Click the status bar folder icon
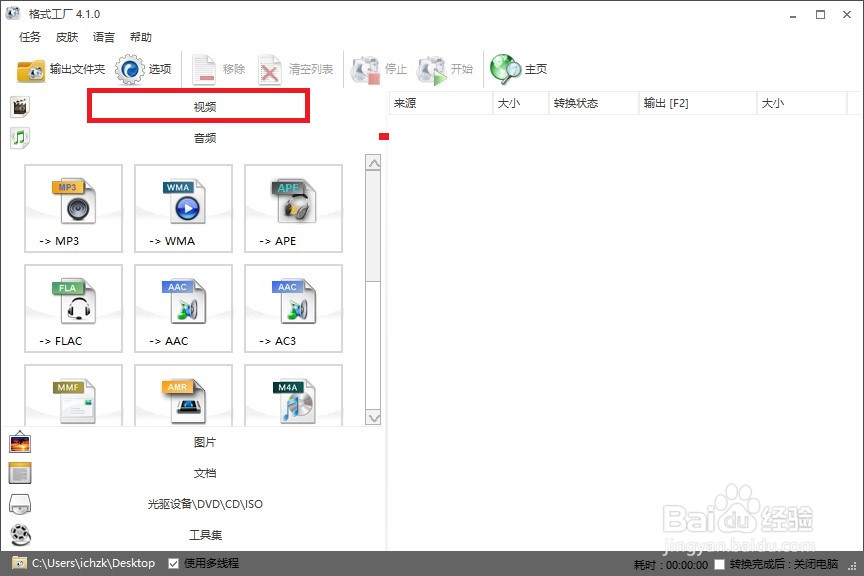Screen dimensions: 864x576 tap(19, 563)
